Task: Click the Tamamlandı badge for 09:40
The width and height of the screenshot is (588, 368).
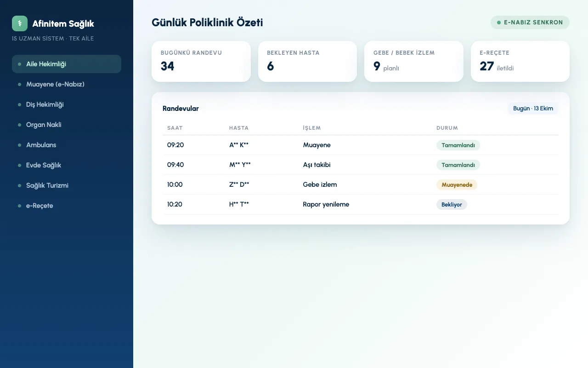Action: point(458,165)
